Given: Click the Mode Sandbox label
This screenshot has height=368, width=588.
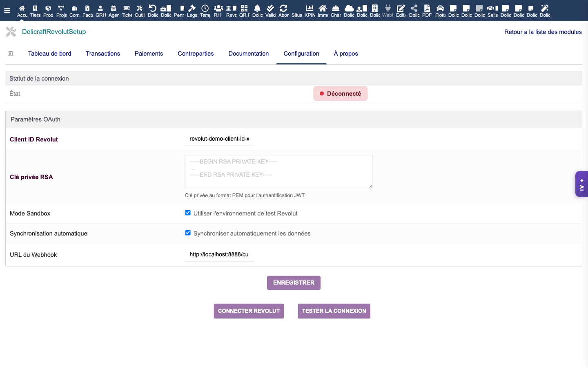Looking at the screenshot, I should [x=30, y=213].
